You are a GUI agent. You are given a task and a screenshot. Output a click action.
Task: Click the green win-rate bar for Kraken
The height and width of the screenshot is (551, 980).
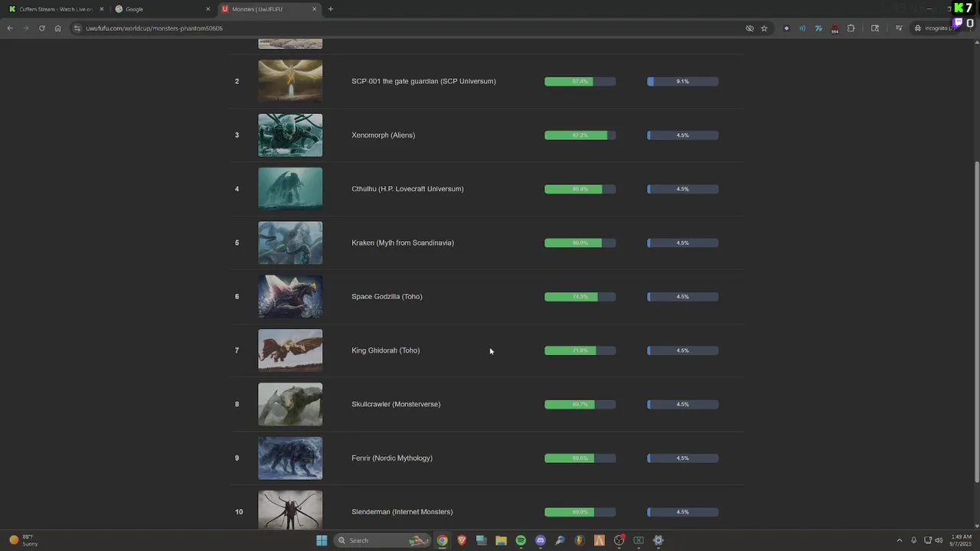coord(573,243)
